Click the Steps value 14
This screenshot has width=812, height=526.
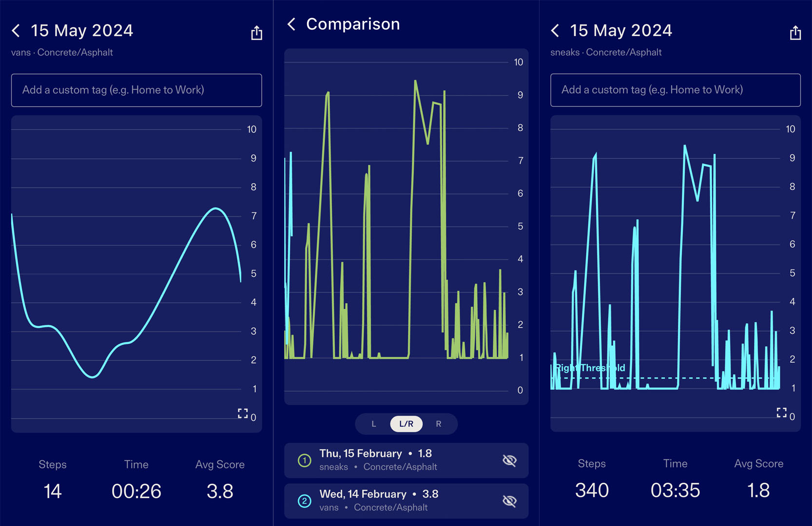[53, 491]
